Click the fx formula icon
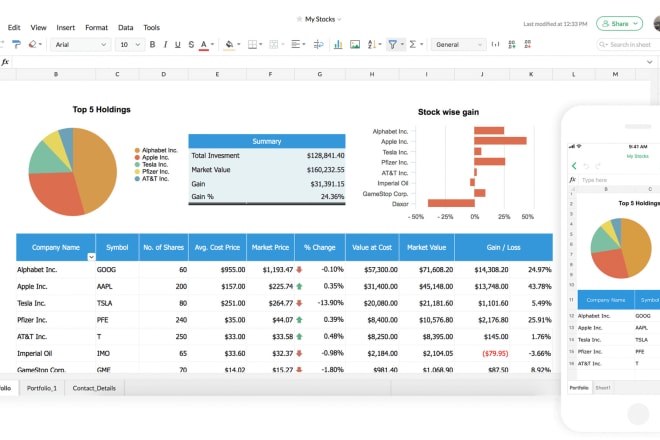The width and height of the screenshot is (660, 440). (x=5, y=62)
